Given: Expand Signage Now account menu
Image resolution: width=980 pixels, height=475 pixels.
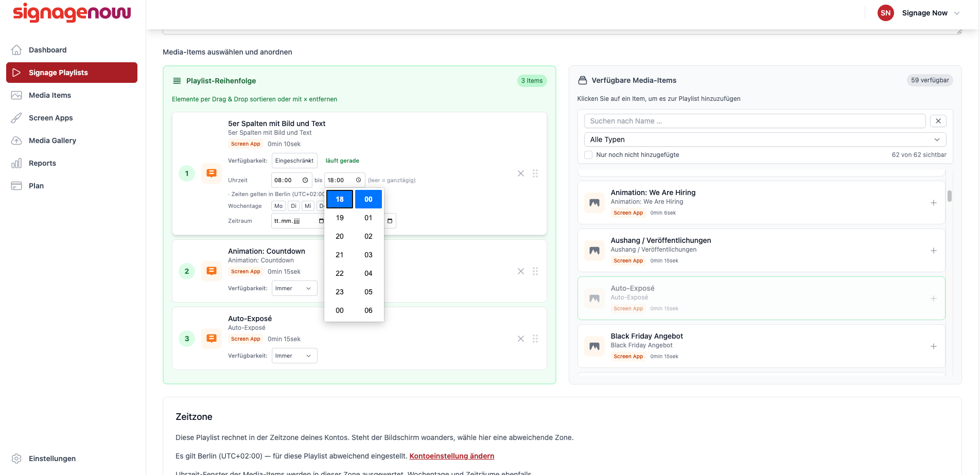Looking at the screenshot, I should [919, 13].
